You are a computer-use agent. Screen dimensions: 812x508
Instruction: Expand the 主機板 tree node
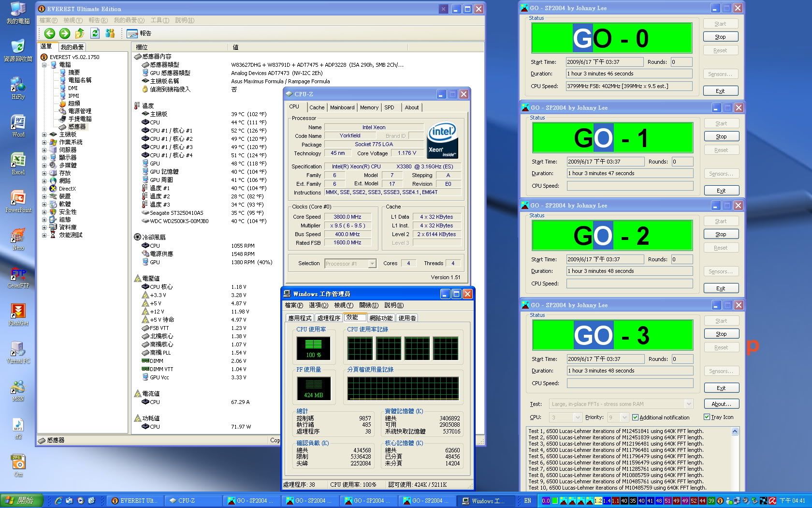point(44,134)
